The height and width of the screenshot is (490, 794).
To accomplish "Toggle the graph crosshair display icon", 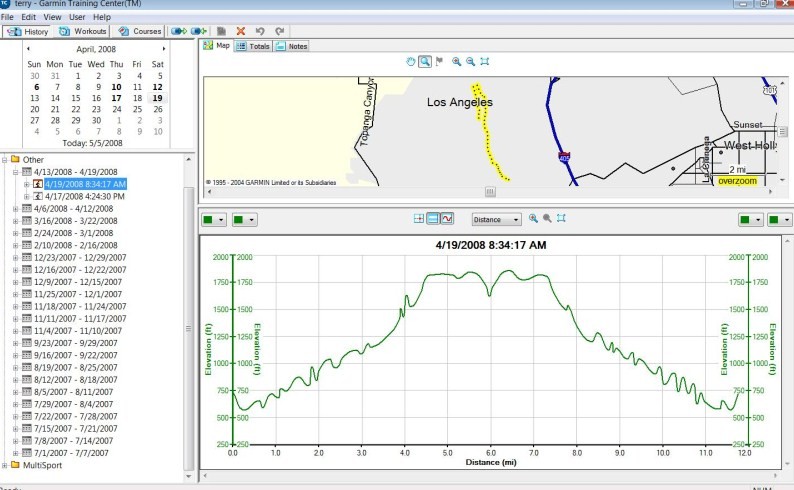I will tap(419, 219).
